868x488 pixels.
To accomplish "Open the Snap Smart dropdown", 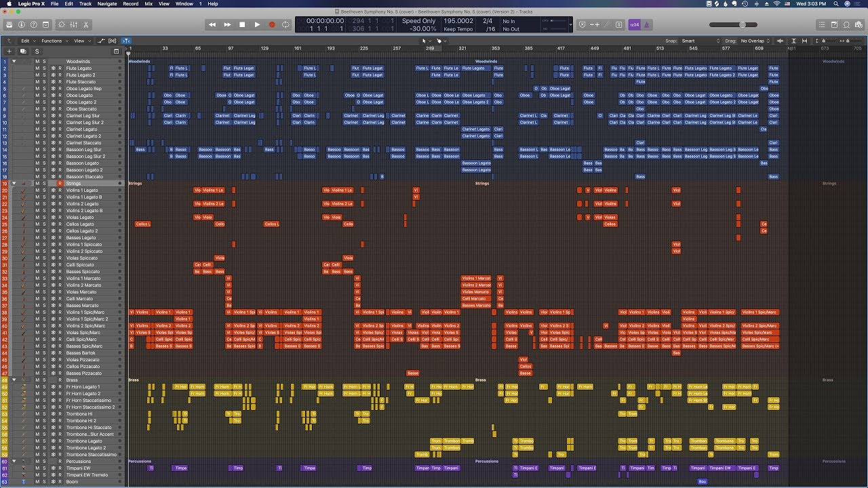I will pyautogui.click(x=701, y=41).
